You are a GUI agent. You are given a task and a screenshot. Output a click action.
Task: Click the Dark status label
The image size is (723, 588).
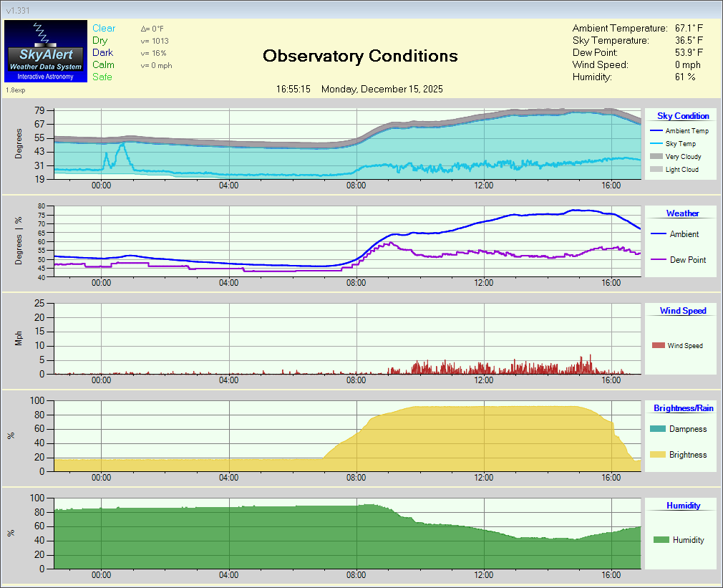[x=102, y=53]
